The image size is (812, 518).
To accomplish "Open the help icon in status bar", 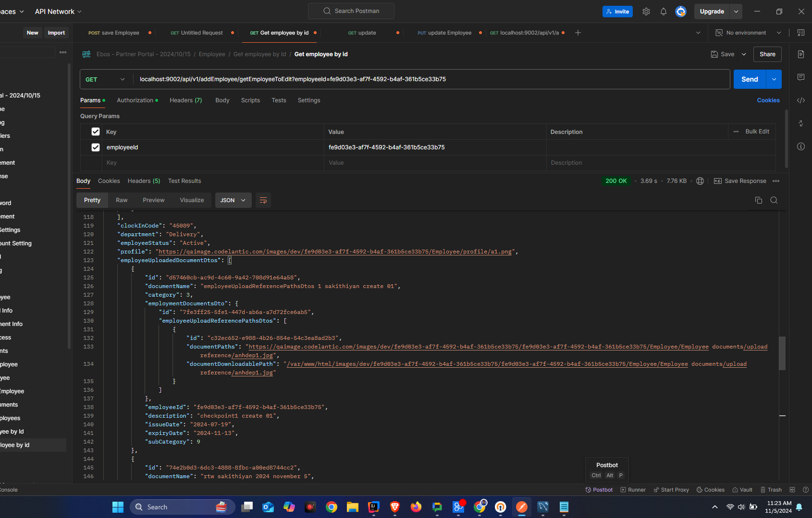I will tap(806, 490).
